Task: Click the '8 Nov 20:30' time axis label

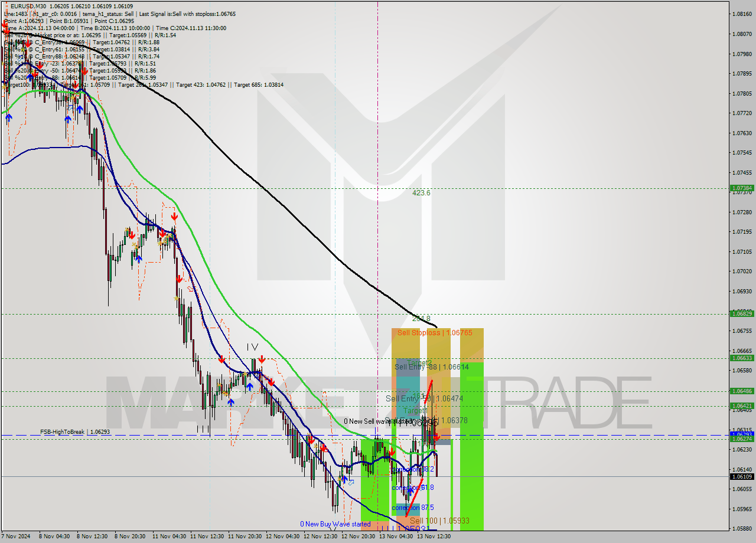Action: (129, 537)
